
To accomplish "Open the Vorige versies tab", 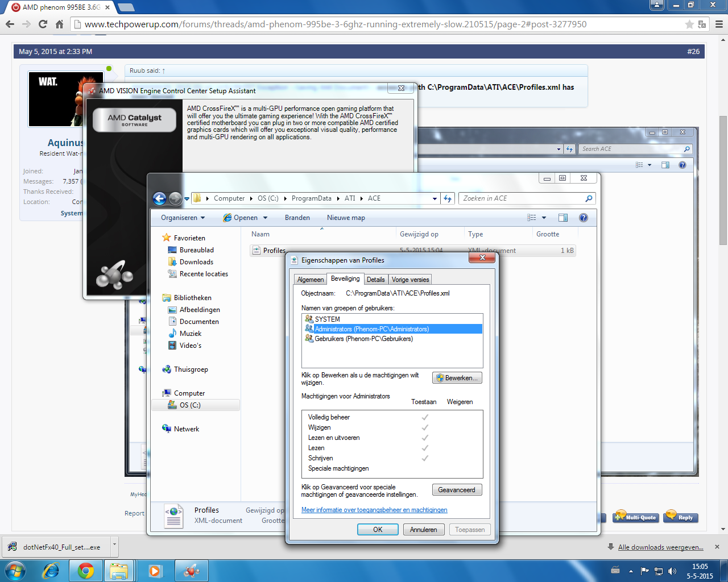I will 411,280.
